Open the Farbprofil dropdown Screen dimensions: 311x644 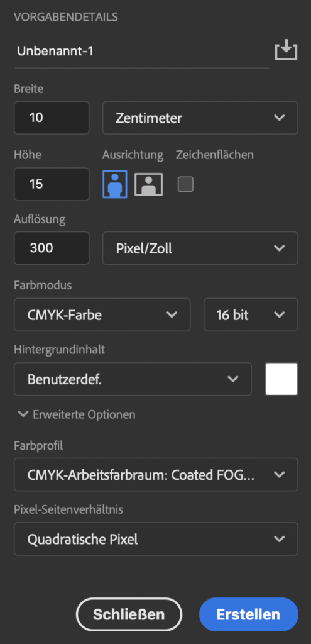156,474
